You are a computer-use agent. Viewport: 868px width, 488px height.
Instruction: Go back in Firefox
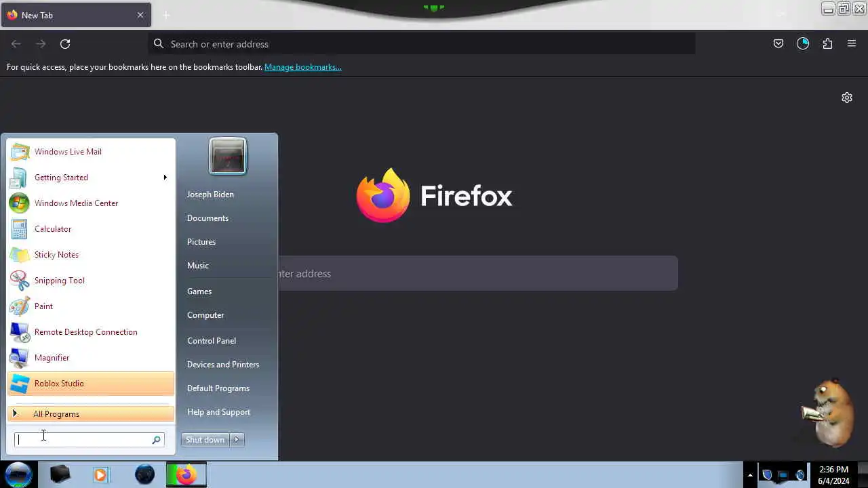click(x=16, y=44)
